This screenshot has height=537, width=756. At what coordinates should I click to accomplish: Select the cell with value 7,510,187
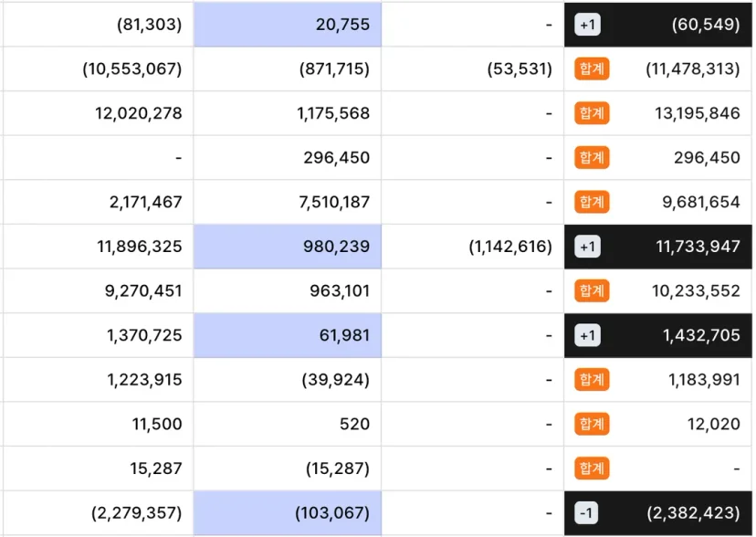[288, 202]
